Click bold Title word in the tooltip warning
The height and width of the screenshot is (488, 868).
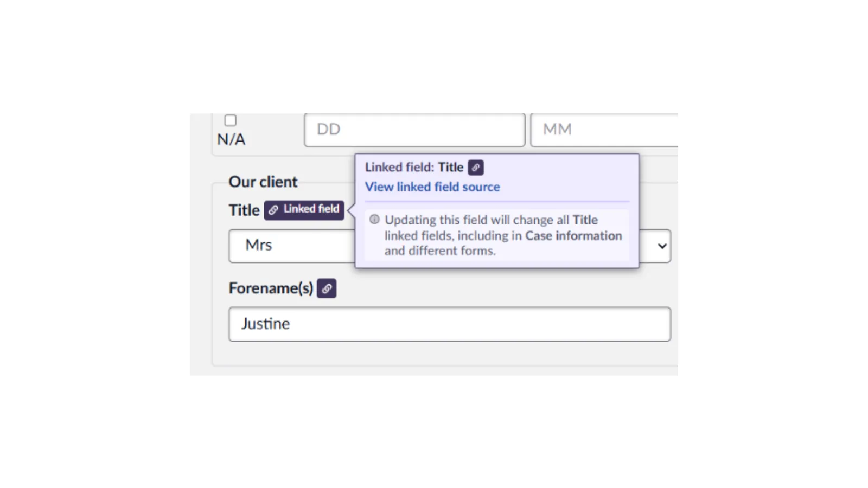tap(585, 220)
